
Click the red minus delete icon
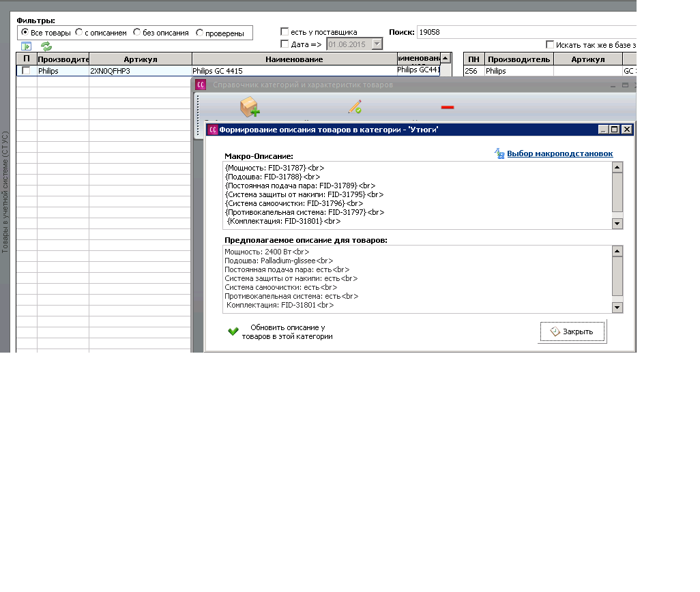[448, 107]
